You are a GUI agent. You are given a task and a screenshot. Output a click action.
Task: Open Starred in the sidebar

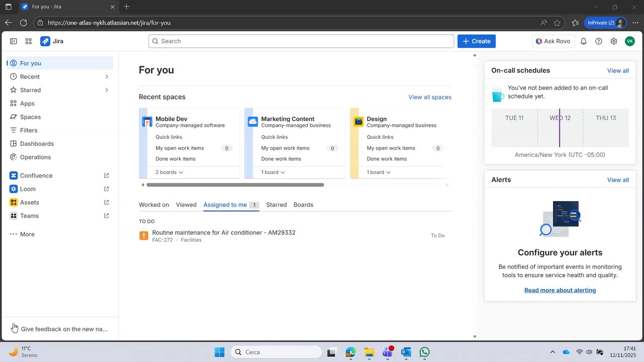click(60, 90)
